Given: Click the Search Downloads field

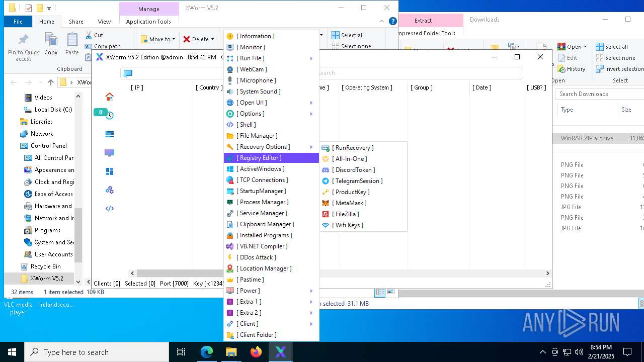Looking at the screenshot, I should point(600,94).
